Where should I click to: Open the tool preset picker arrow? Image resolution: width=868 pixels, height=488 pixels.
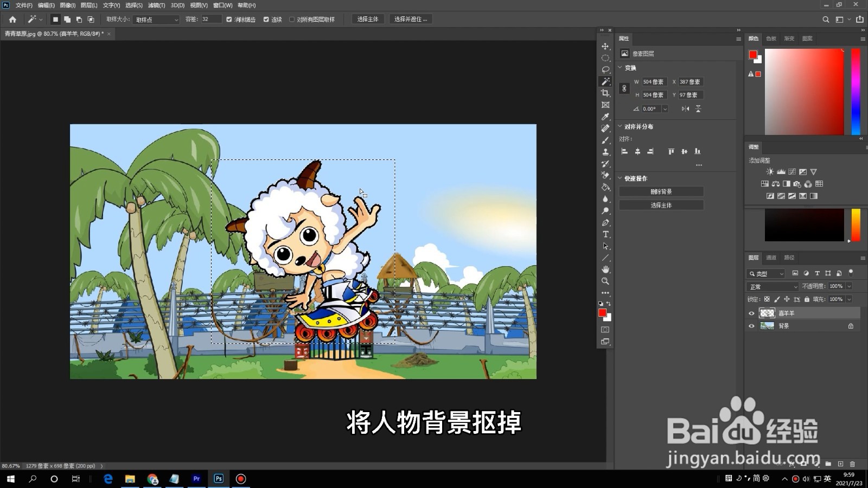coord(41,20)
